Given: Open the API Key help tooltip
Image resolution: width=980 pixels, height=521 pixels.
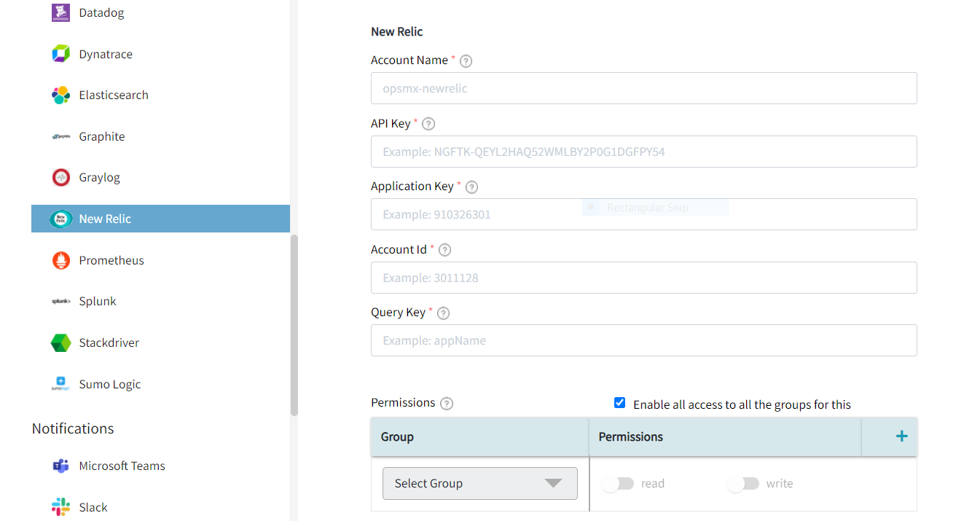Looking at the screenshot, I should coord(428,124).
